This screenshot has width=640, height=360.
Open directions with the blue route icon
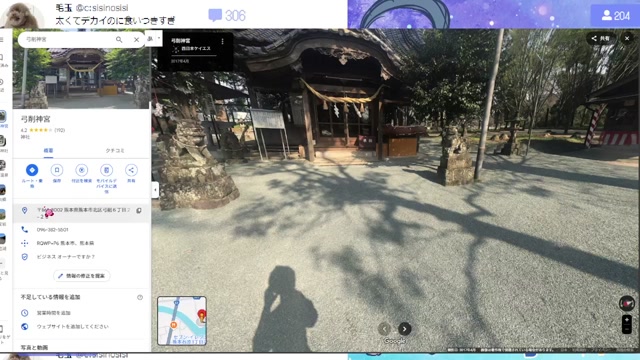(x=32, y=170)
